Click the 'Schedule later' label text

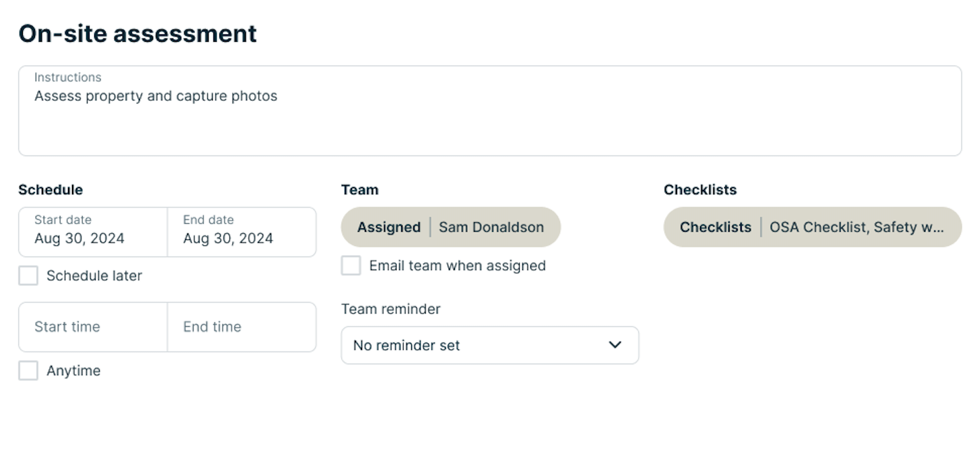coord(94,276)
